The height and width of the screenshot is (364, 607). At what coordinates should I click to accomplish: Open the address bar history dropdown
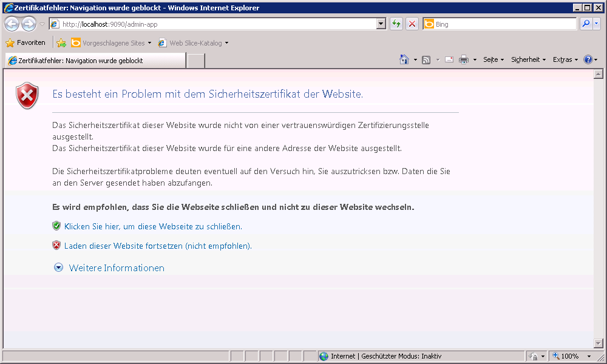pos(381,24)
